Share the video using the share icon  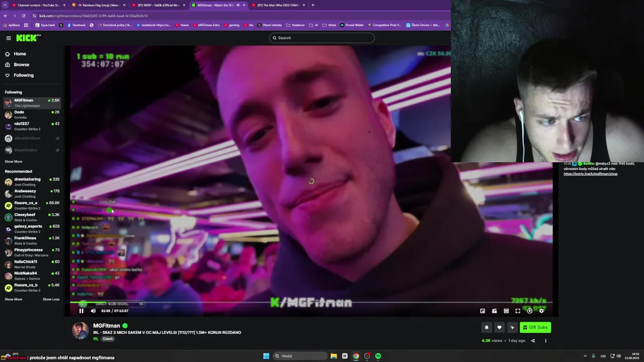pos(533,340)
